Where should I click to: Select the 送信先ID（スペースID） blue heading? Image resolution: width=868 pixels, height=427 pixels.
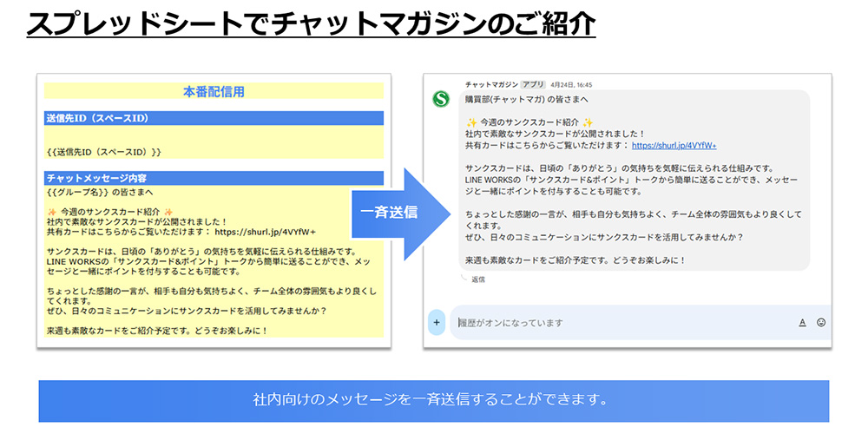[x=214, y=118]
